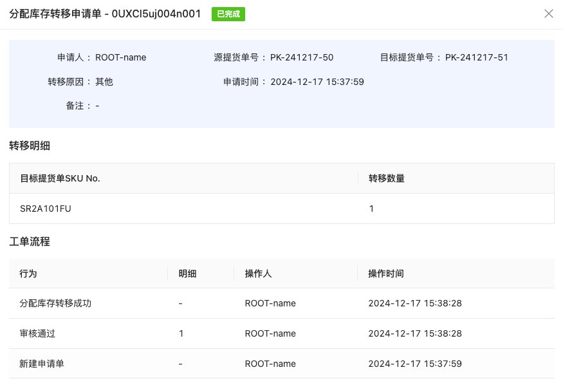
Task: Click the 申请人 value ROOT-name in header
Action: pos(120,57)
